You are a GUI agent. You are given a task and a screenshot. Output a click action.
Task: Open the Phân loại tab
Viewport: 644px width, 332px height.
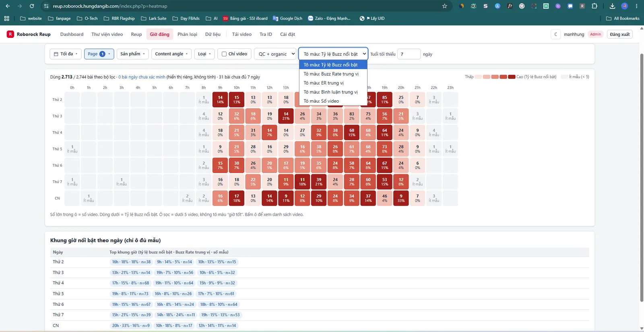[x=187, y=34]
